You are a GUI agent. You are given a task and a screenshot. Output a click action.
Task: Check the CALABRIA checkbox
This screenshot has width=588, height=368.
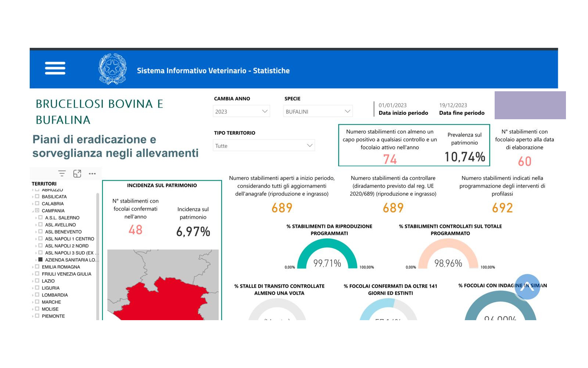click(37, 203)
